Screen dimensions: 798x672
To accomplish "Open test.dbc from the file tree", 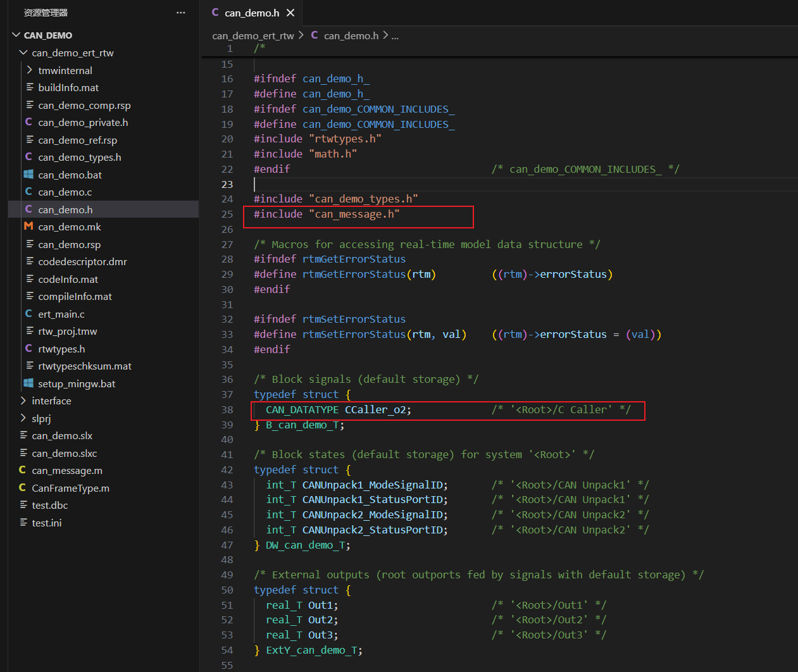I will [50, 505].
